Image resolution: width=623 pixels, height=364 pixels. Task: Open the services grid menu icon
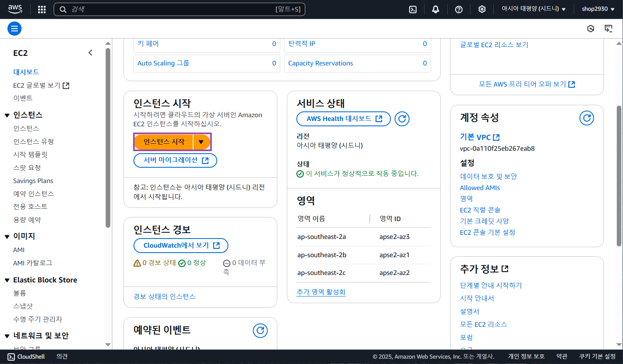42,9
